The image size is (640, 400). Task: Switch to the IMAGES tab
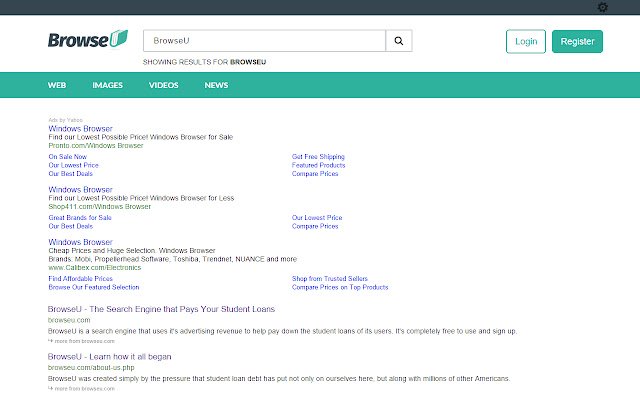tap(107, 85)
